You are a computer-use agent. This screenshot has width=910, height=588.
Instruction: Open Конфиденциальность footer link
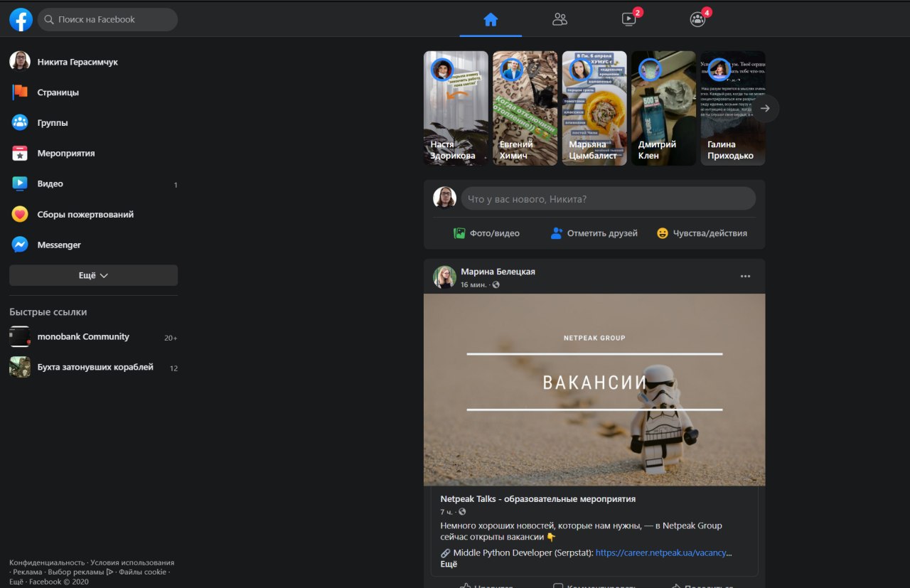(x=47, y=562)
